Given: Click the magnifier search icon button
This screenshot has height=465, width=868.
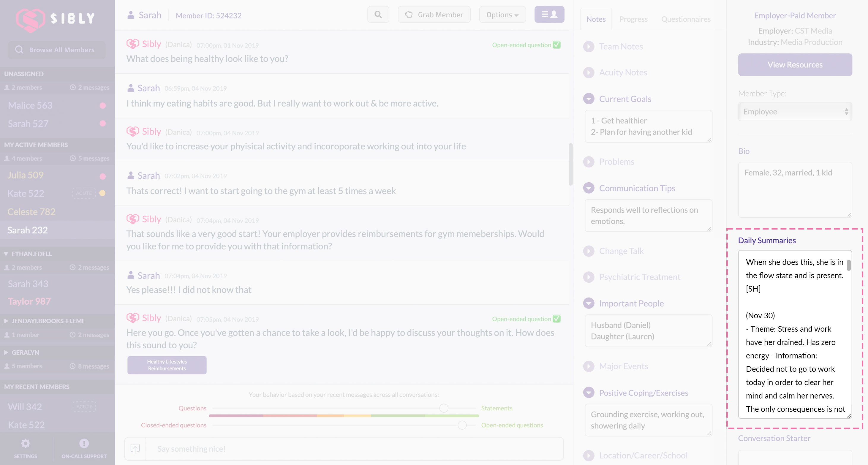Looking at the screenshot, I should (x=378, y=15).
